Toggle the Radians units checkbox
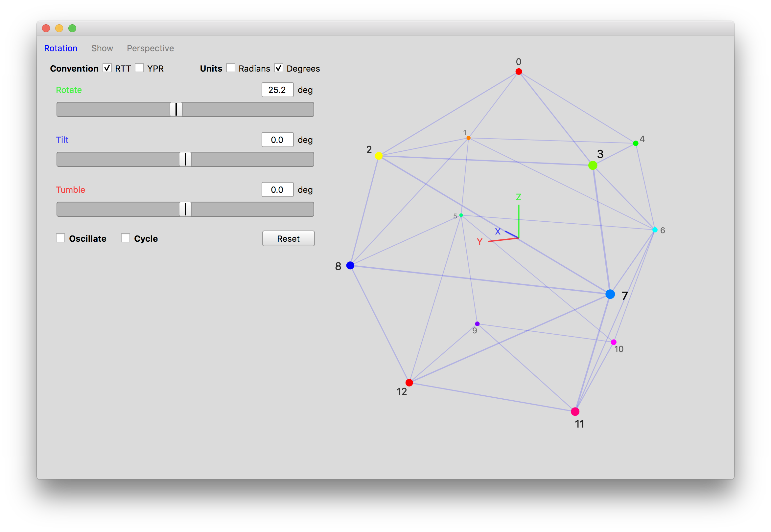Viewport: 771px width, 532px height. 230,68
